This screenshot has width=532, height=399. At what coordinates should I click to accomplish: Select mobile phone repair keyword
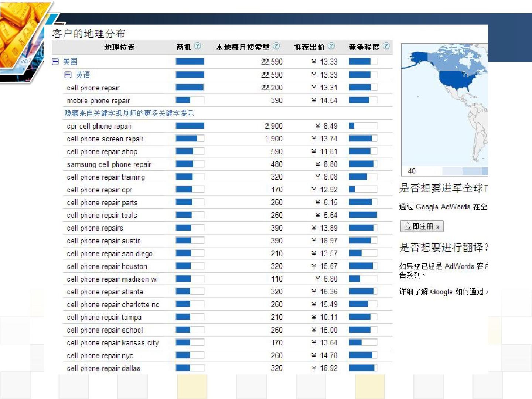pyautogui.click(x=98, y=100)
